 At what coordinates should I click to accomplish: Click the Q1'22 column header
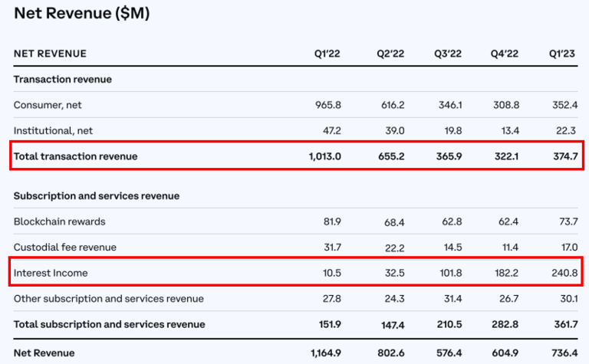[x=327, y=54]
